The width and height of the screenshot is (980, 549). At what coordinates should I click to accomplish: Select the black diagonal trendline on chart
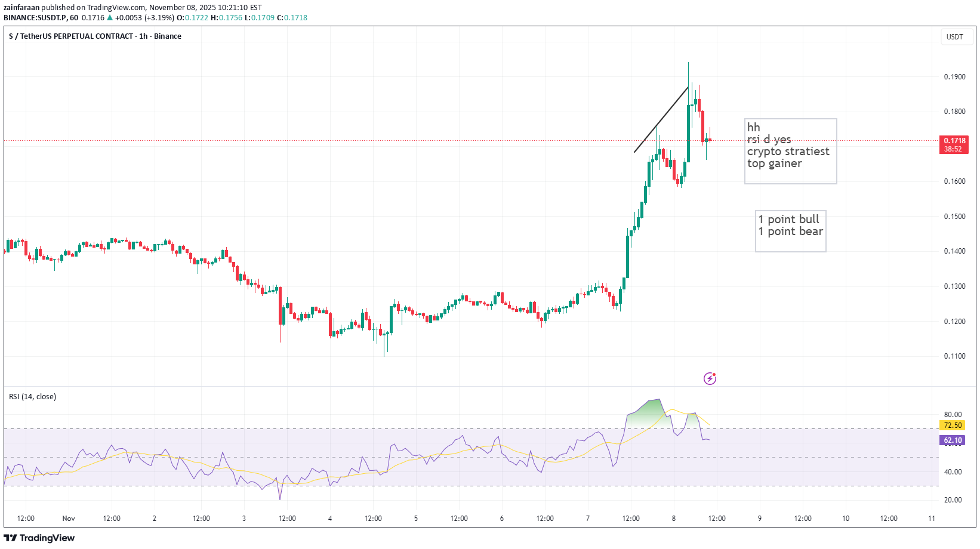click(661, 120)
